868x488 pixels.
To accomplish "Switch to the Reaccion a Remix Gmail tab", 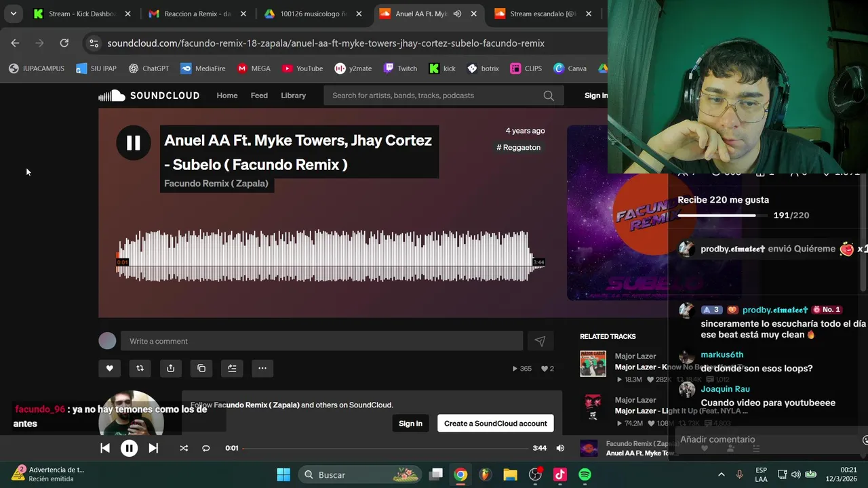I will click(x=197, y=14).
